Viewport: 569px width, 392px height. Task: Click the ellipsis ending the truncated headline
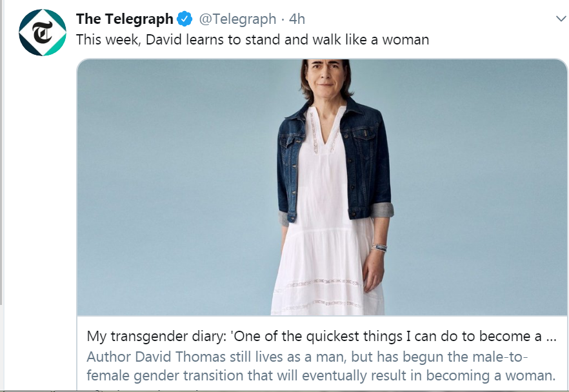point(551,337)
